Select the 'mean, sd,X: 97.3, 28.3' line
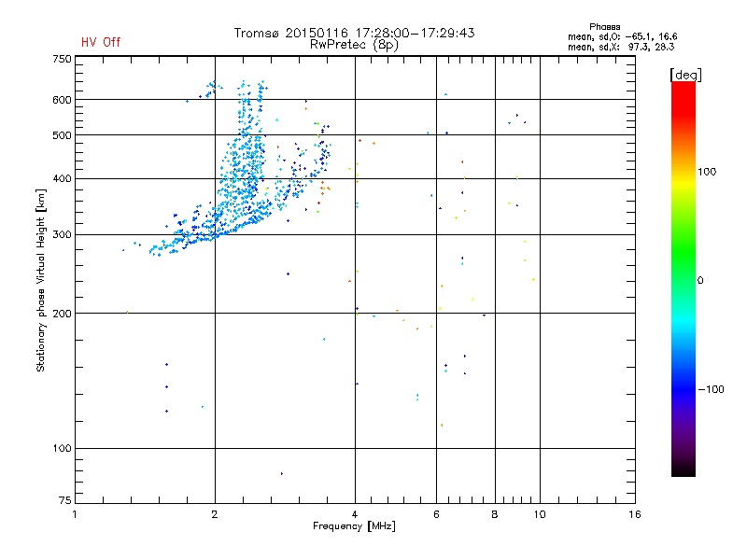Viewport: 747px width, 560px height. [621, 47]
